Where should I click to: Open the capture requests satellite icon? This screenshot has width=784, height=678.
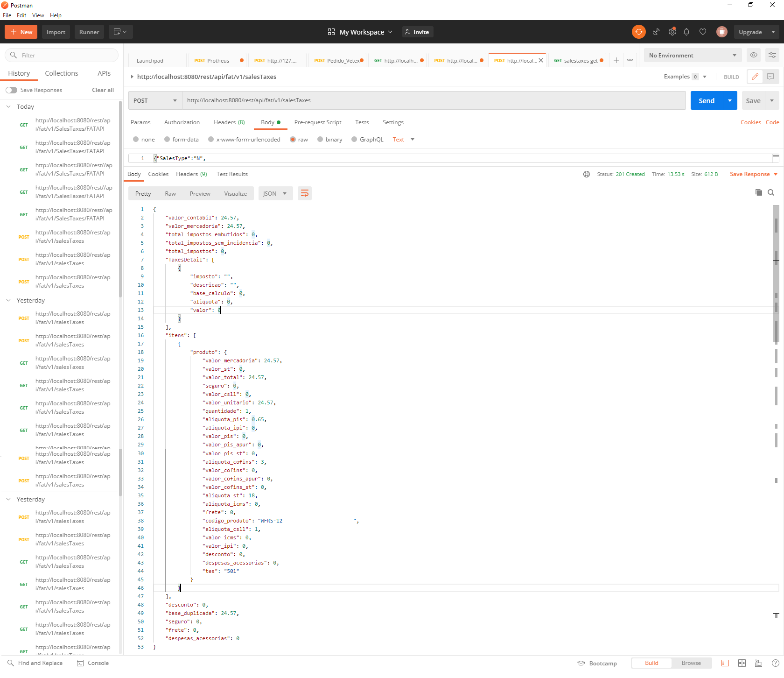click(656, 32)
